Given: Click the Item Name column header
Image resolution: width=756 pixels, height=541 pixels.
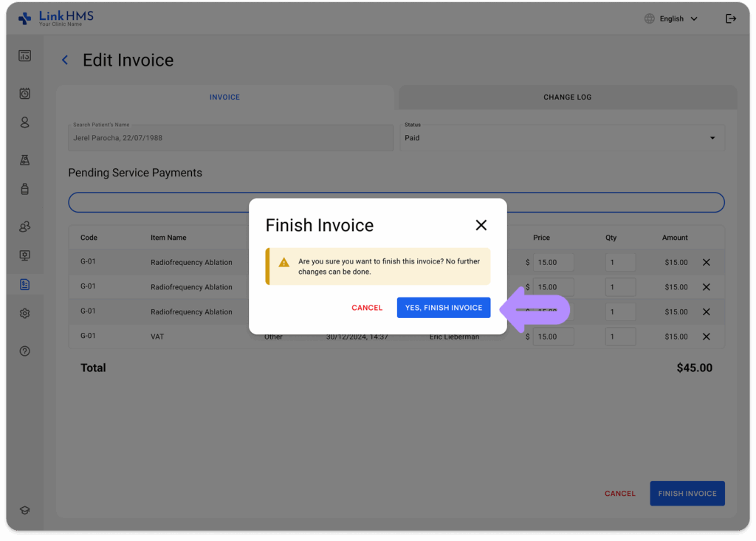Looking at the screenshot, I should [168, 237].
